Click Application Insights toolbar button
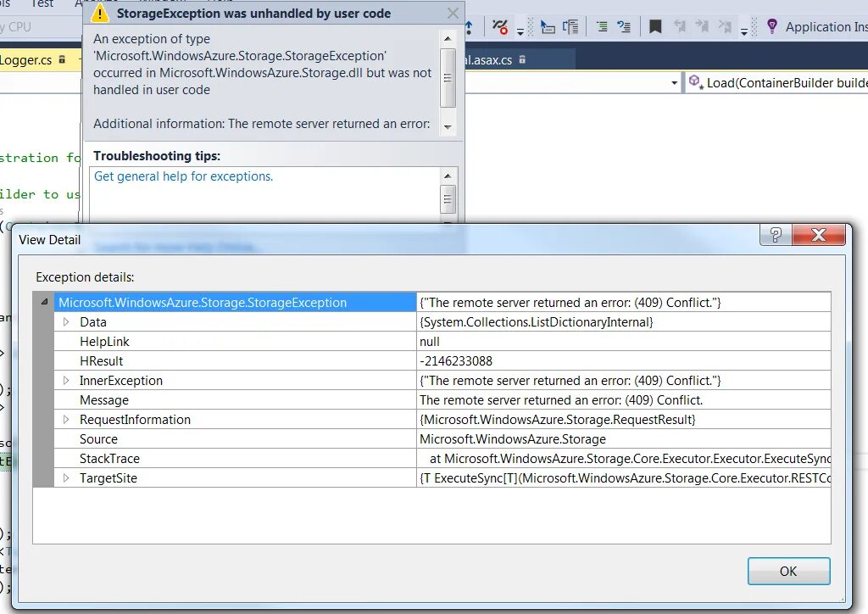The image size is (868, 614). 816,26
